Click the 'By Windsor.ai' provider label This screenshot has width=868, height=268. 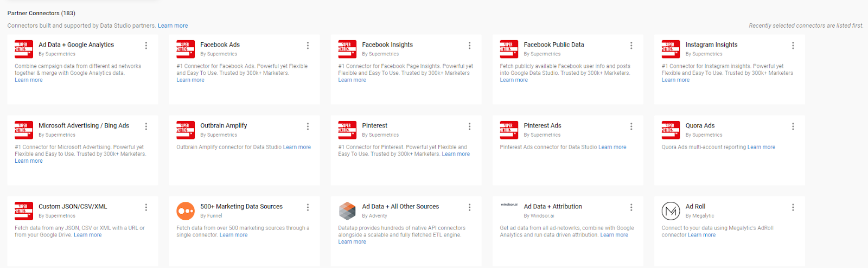[539, 216]
